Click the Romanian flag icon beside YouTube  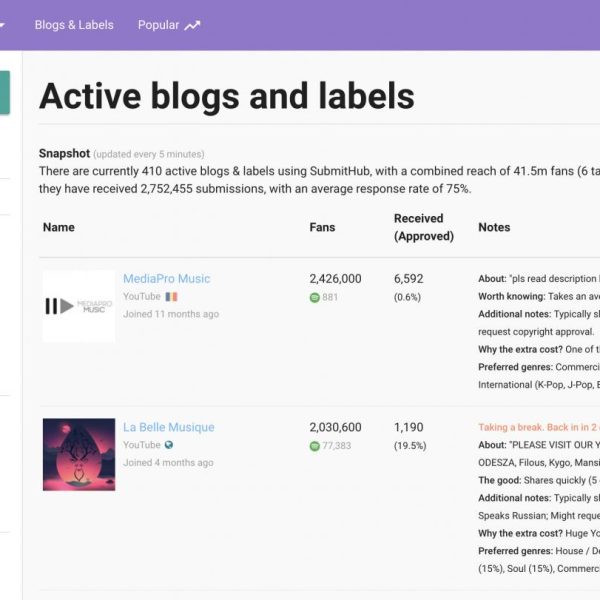pyautogui.click(x=171, y=297)
